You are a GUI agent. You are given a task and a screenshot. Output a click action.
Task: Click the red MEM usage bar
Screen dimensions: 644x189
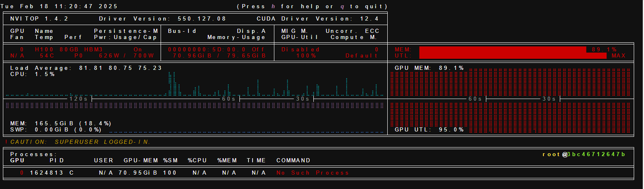pyautogui.click(x=503, y=50)
